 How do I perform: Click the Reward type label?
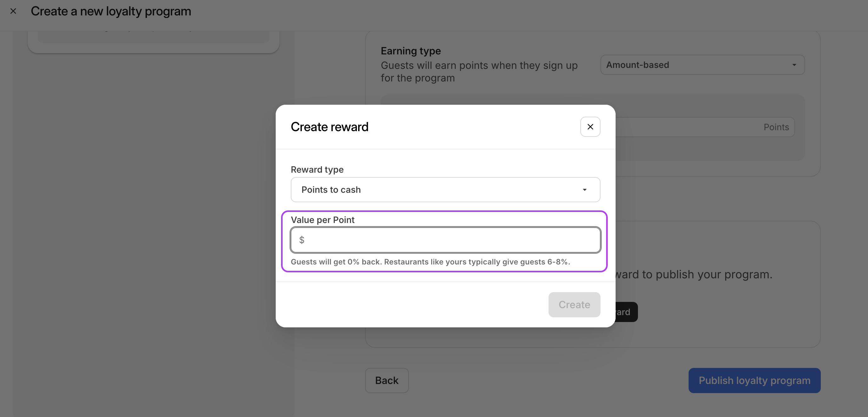[x=317, y=170]
